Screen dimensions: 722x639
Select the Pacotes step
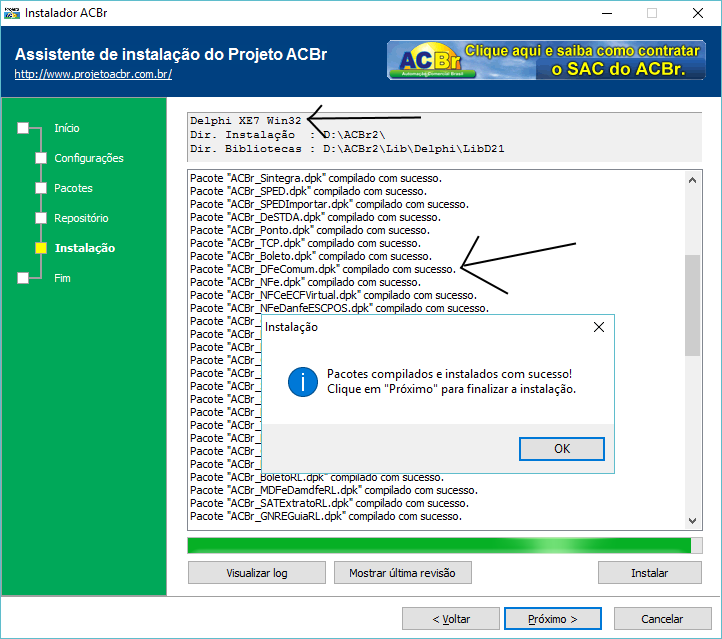[73, 188]
